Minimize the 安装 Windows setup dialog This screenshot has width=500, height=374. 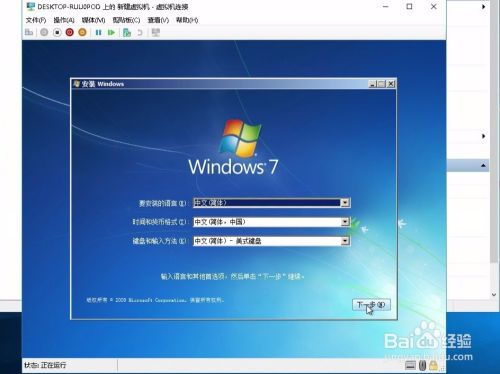(x=373, y=84)
